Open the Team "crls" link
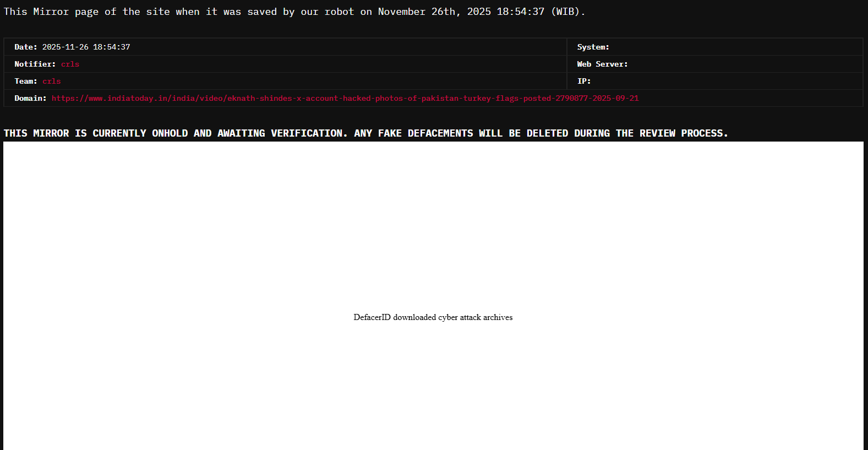The width and height of the screenshot is (868, 450). 52,82
